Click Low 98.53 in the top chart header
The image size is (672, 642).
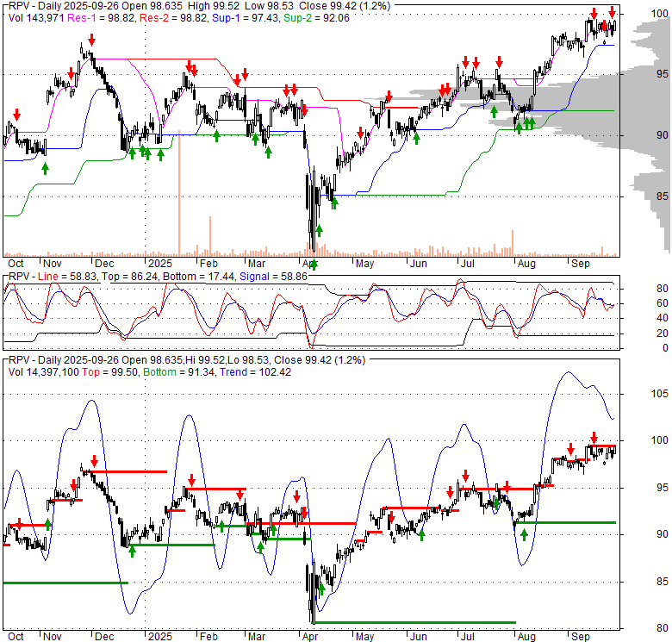pos(269,6)
